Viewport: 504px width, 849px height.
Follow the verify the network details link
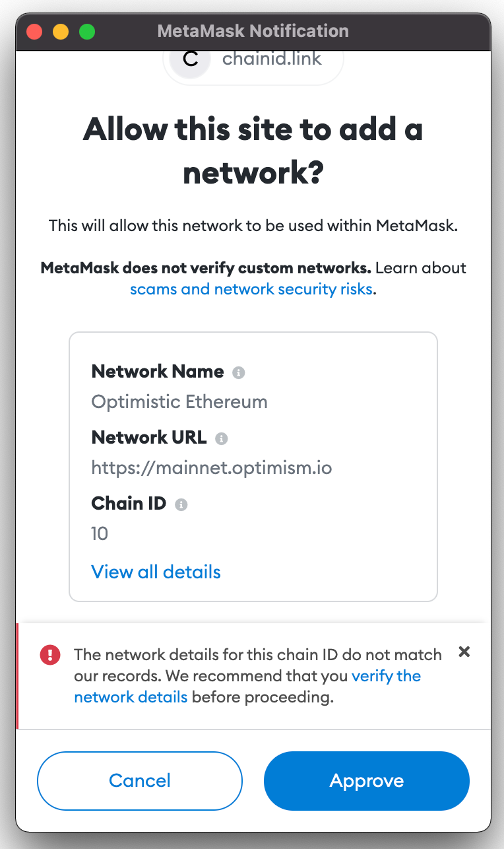[x=386, y=676]
